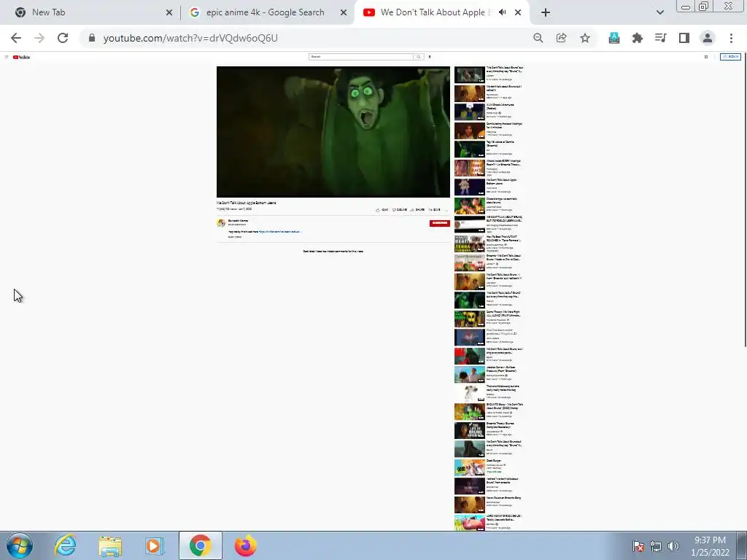Image resolution: width=747 pixels, height=560 pixels.
Task: Open the yellow animatronic Game Theory thumbnail
Action: point(470,319)
